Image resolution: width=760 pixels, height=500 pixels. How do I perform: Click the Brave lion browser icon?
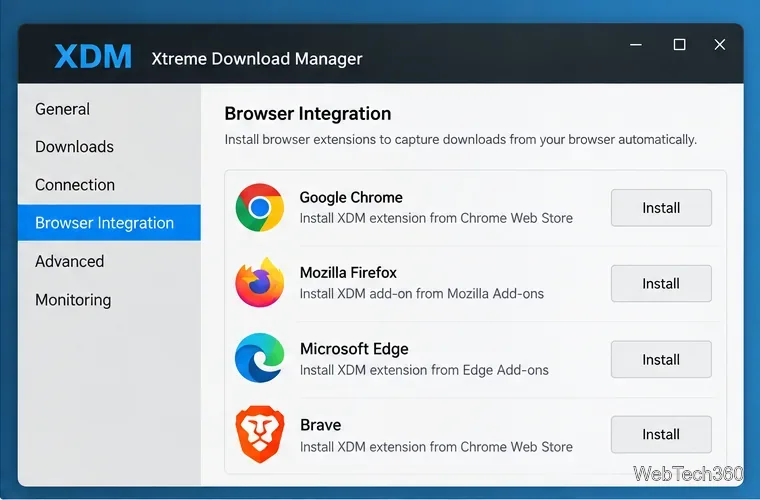point(260,434)
